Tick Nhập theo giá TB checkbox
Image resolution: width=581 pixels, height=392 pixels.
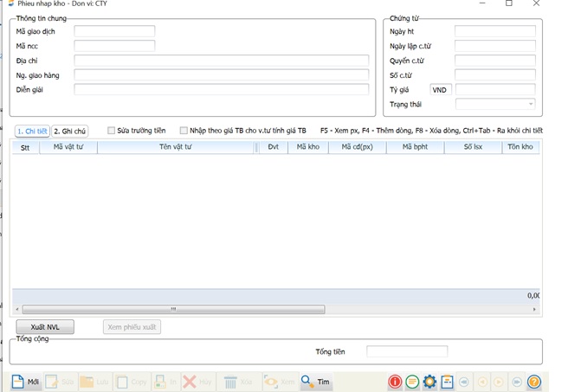click(184, 131)
